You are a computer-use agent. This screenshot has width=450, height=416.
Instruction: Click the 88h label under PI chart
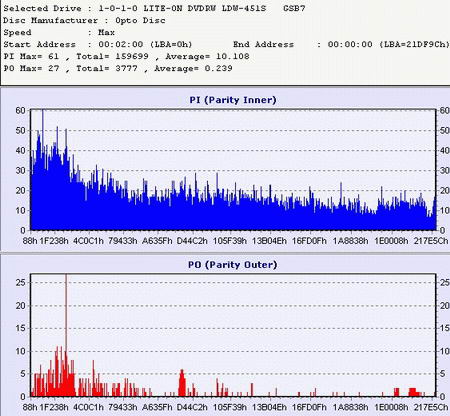(30, 240)
